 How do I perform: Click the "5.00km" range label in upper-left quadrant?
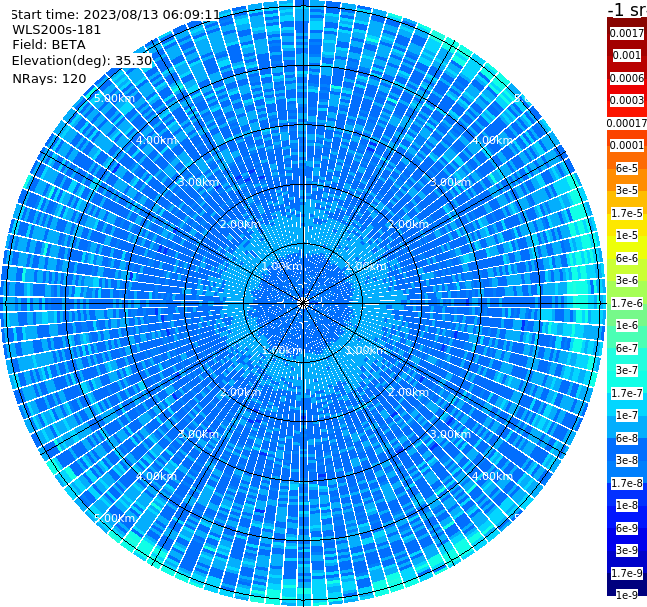click(x=114, y=98)
